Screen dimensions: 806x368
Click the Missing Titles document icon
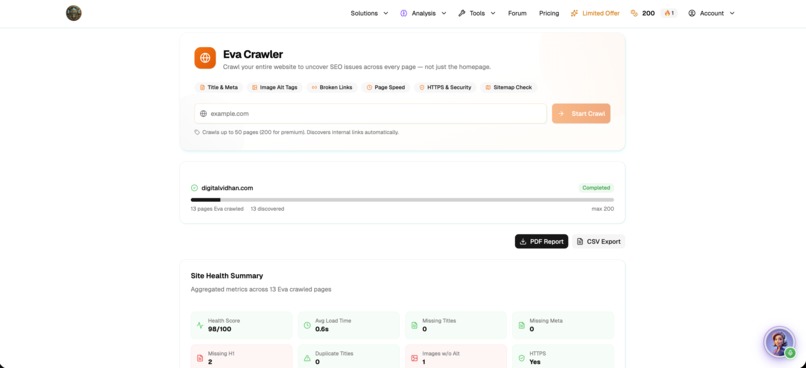pos(414,325)
